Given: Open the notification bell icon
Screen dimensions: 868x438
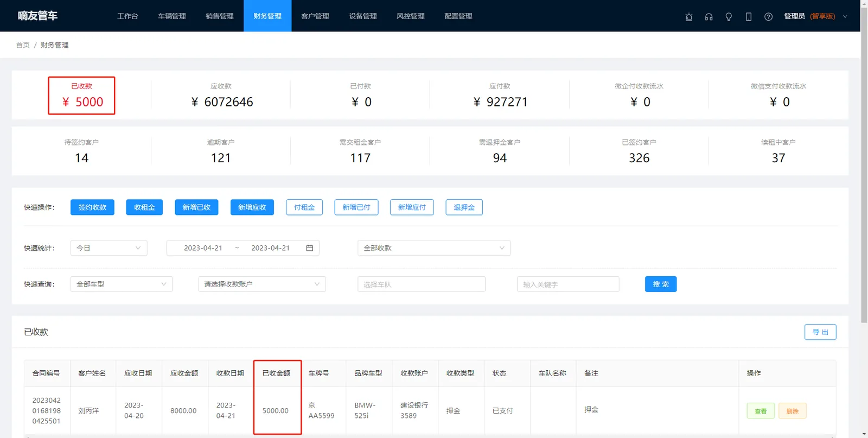Looking at the screenshot, I should (x=689, y=16).
